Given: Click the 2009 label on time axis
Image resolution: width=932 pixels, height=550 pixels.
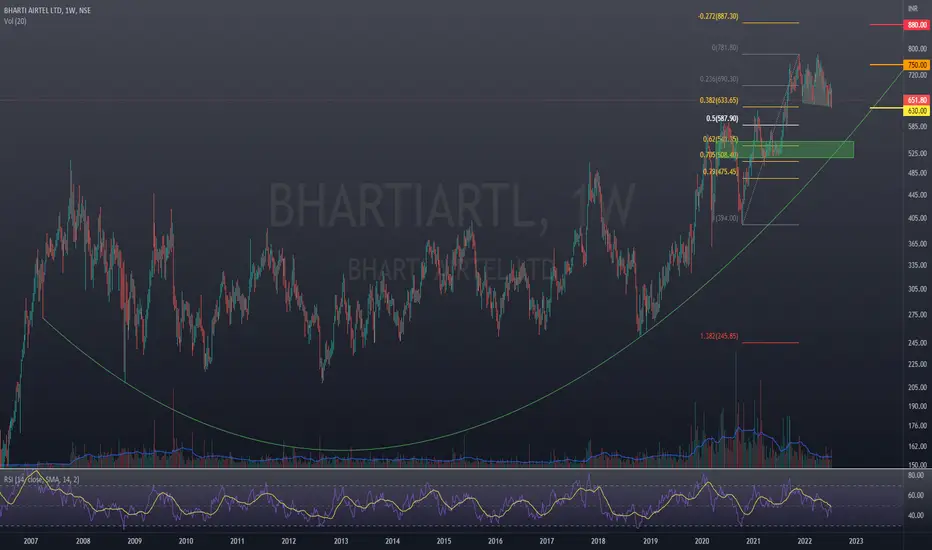Looking at the screenshot, I should [x=134, y=541].
